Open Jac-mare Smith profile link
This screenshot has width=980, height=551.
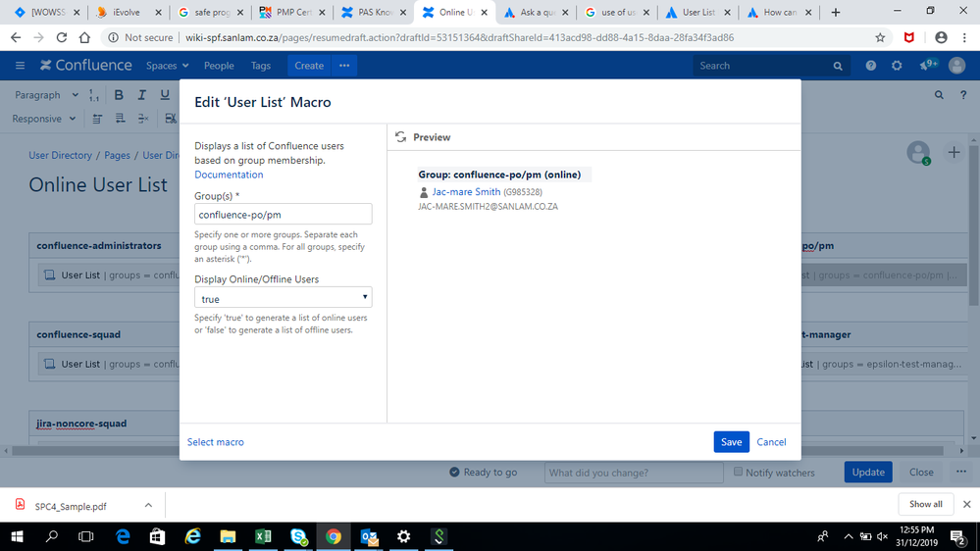466,192
